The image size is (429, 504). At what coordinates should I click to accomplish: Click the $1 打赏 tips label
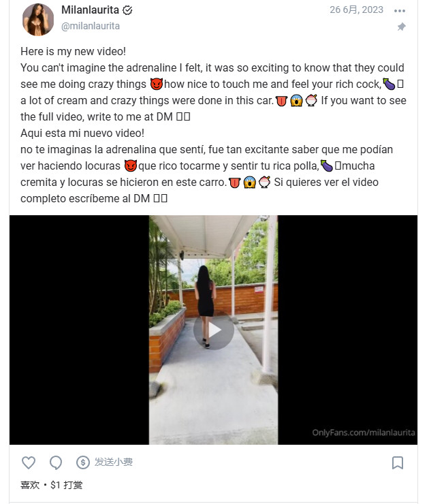pyautogui.click(x=67, y=485)
